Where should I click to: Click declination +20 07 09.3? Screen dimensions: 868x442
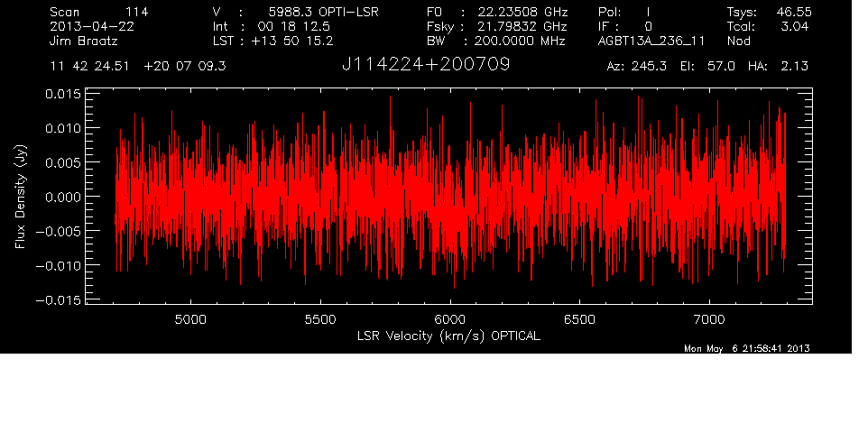click(185, 66)
